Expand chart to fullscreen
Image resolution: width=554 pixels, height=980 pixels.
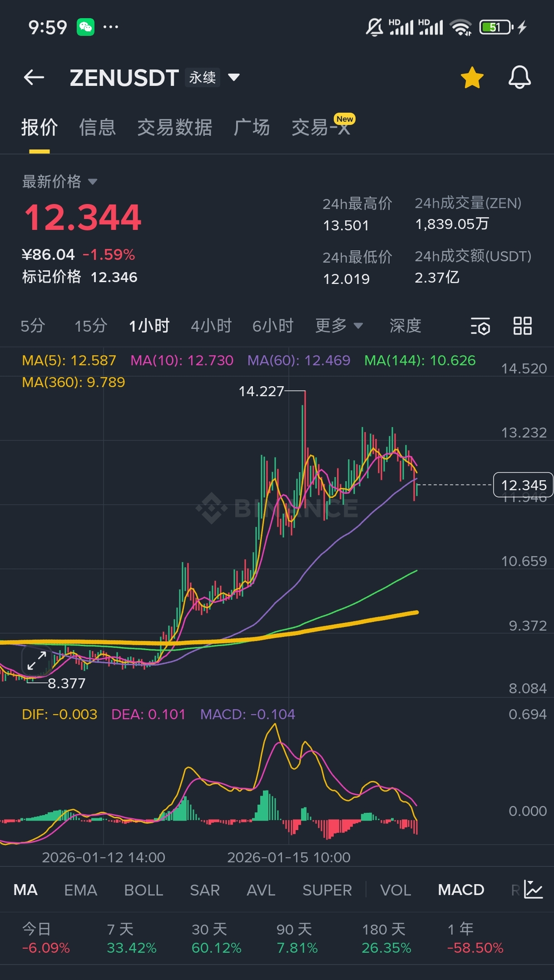coord(37,661)
